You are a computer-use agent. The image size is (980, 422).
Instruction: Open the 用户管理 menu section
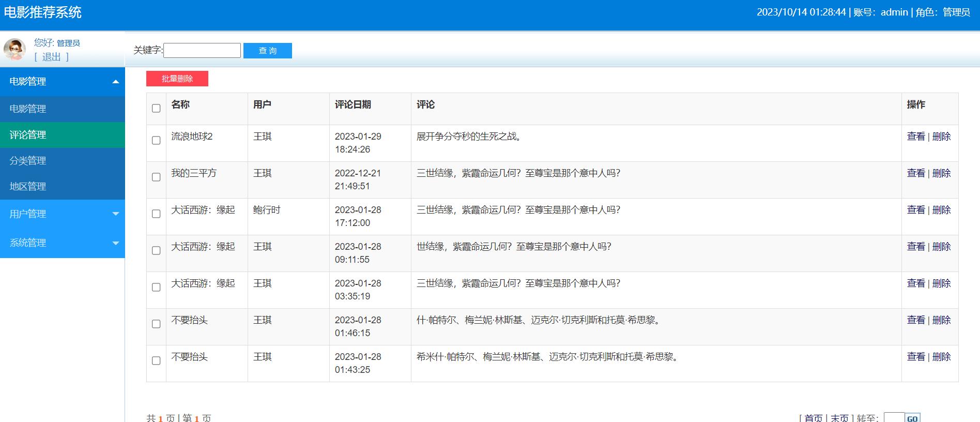click(63, 214)
